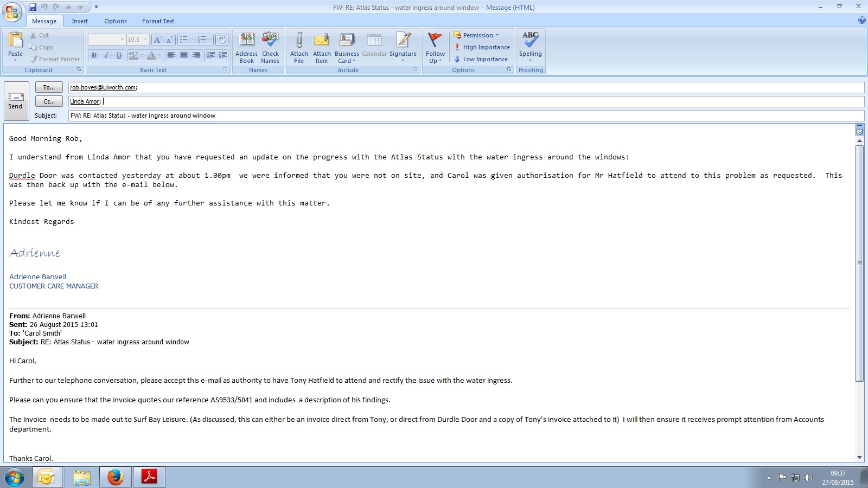The height and width of the screenshot is (488, 868).
Task: Open the Permission menu
Action: (x=476, y=35)
